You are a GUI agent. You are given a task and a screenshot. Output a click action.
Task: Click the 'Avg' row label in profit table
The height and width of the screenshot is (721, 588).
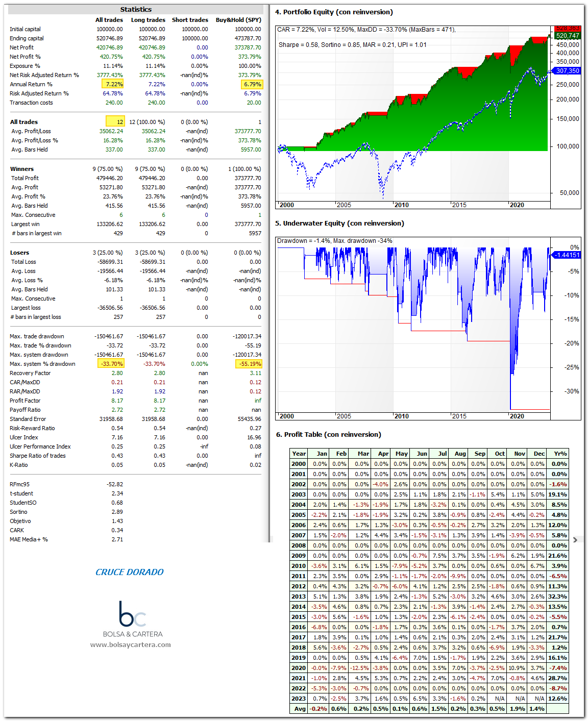(x=300, y=709)
